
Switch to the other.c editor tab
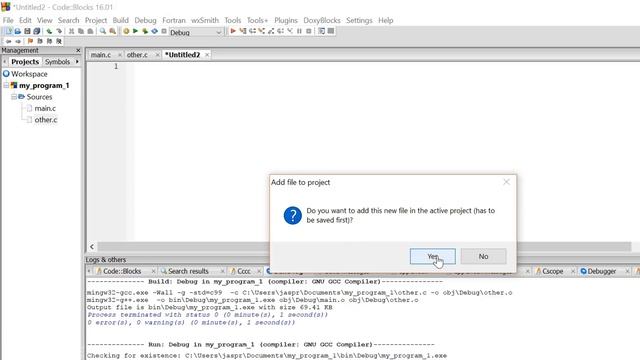pyautogui.click(x=137, y=55)
